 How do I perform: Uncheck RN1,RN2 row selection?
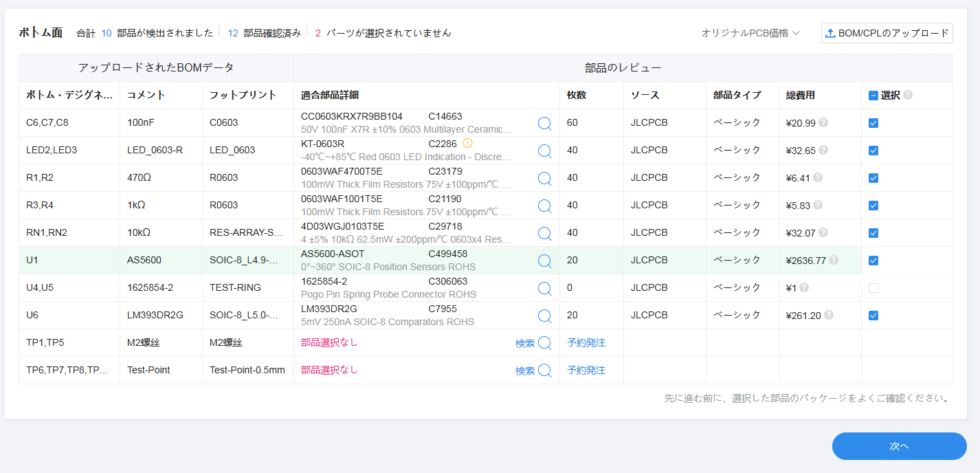(873, 233)
